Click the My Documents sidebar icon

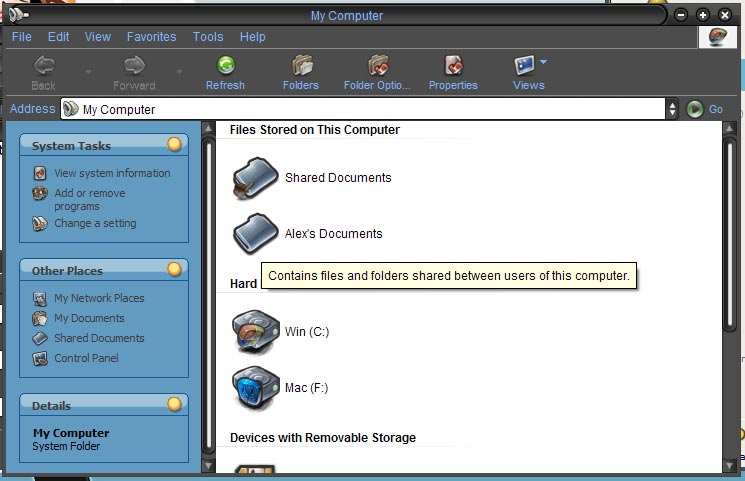pyautogui.click(x=40, y=318)
